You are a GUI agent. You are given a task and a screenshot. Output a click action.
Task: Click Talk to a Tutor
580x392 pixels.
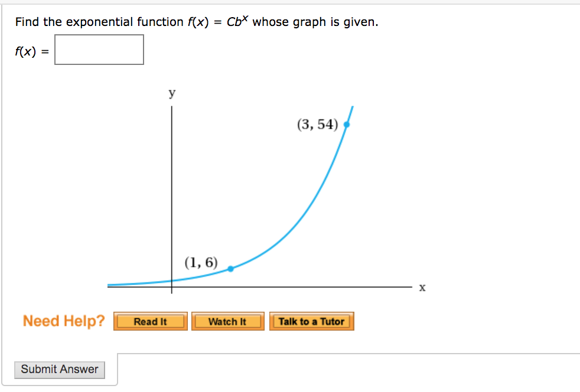[311, 321]
